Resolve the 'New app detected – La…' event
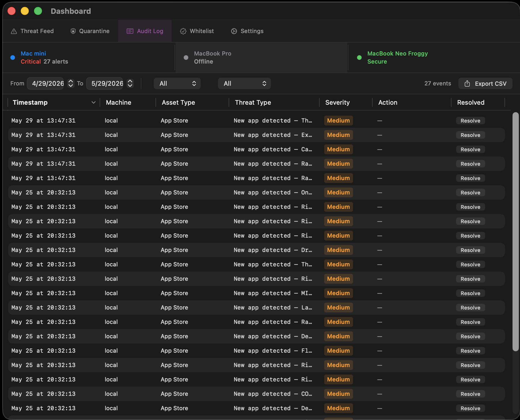Image resolution: width=520 pixels, height=420 pixels. 470,308
